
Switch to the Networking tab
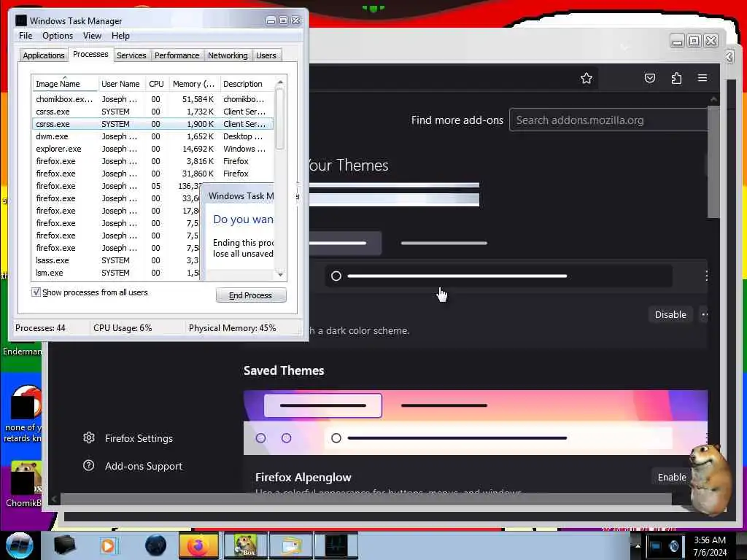228,55
